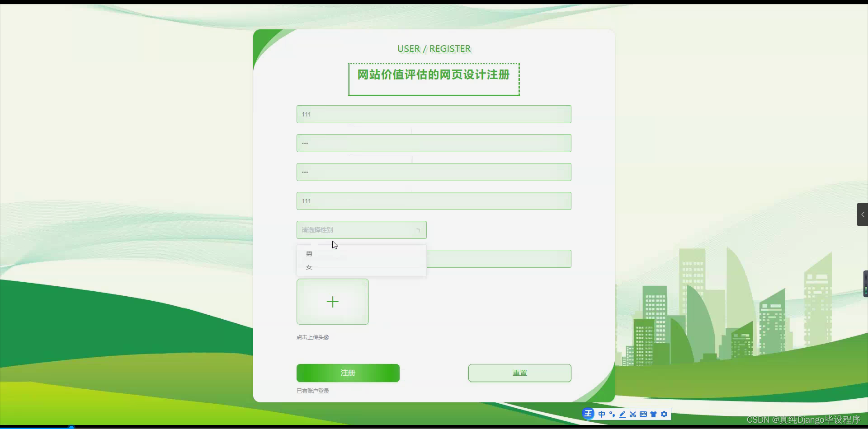Image resolution: width=868 pixels, height=429 pixels.
Task: Click the first password input field
Action: pyautogui.click(x=433, y=143)
